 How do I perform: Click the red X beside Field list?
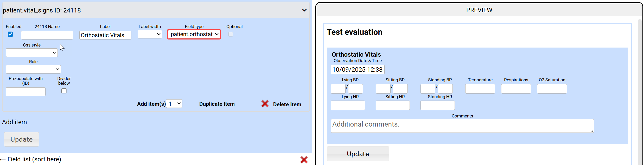point(304,160)
